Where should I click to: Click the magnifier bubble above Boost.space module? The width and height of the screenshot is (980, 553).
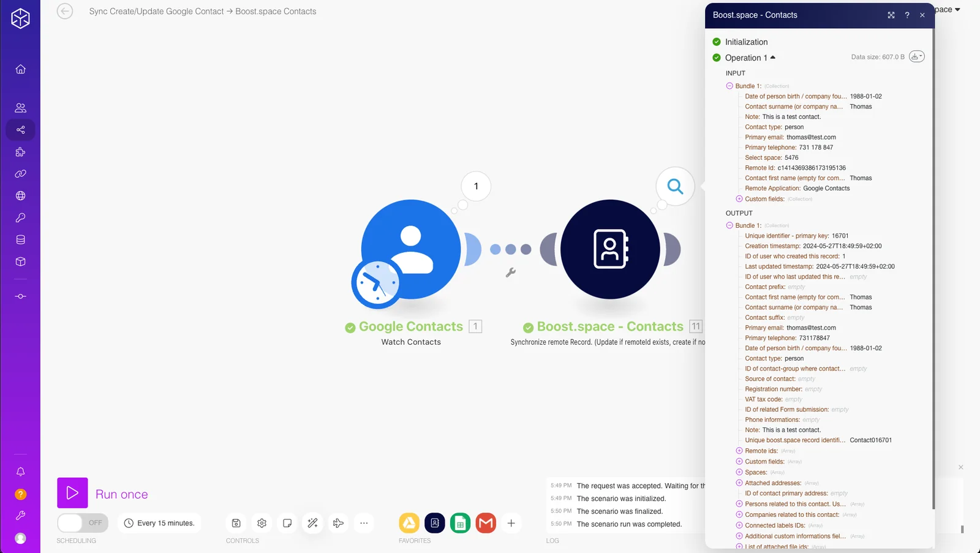675,186
